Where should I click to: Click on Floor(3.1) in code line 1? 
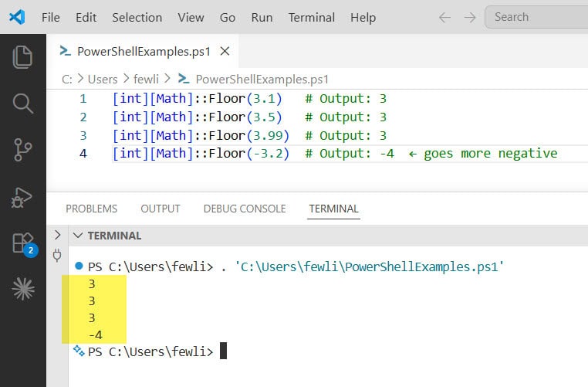[x=245, y=99]
